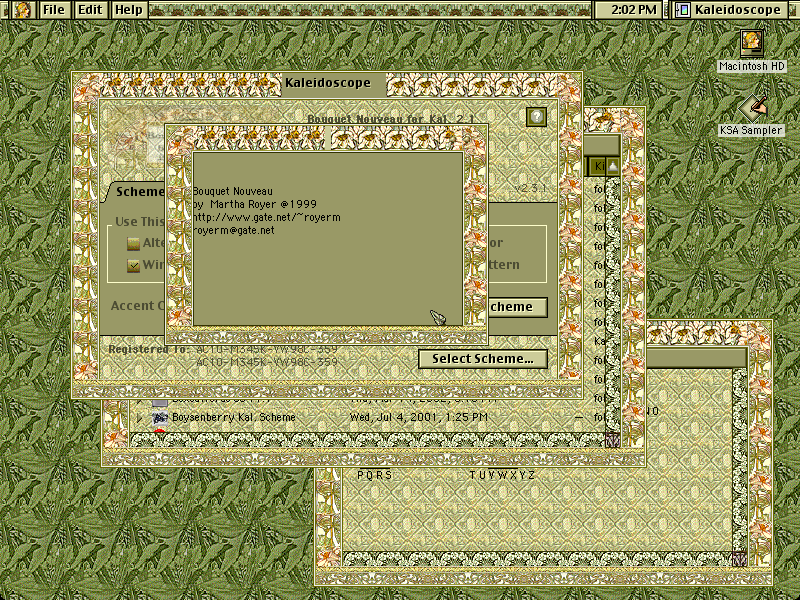Toggle the checked 'Win…' checkbox
Viewport: 800px width, 600px height.
(x=133, y=265)
